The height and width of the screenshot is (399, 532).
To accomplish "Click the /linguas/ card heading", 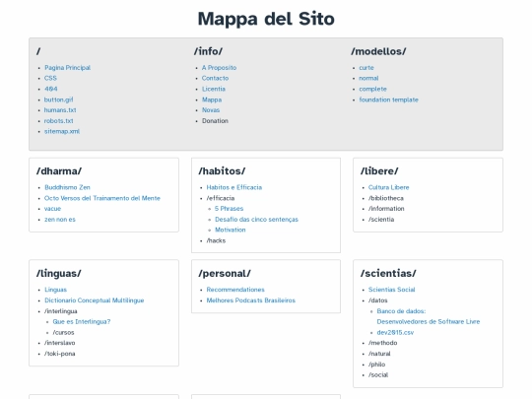I will pyautogui.click(x=59, y=274).
